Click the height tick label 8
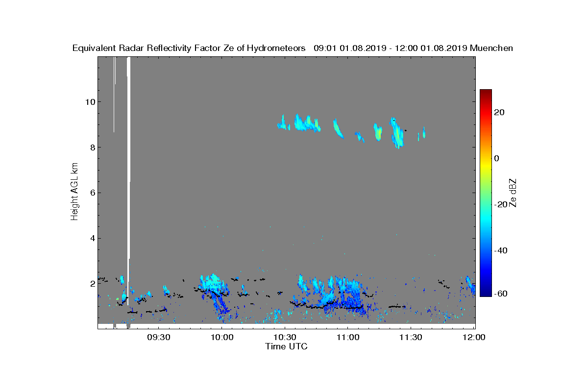This screenshot has width=588, height=392. coord(92,147)
